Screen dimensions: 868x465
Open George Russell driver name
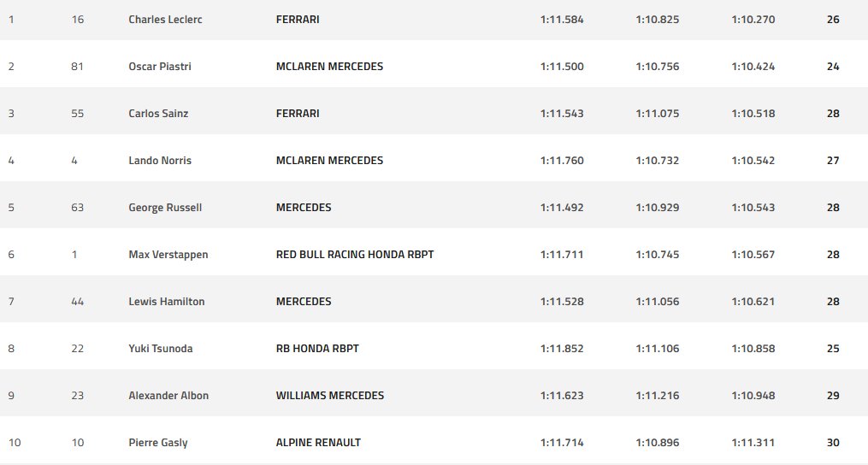(165, 208)
